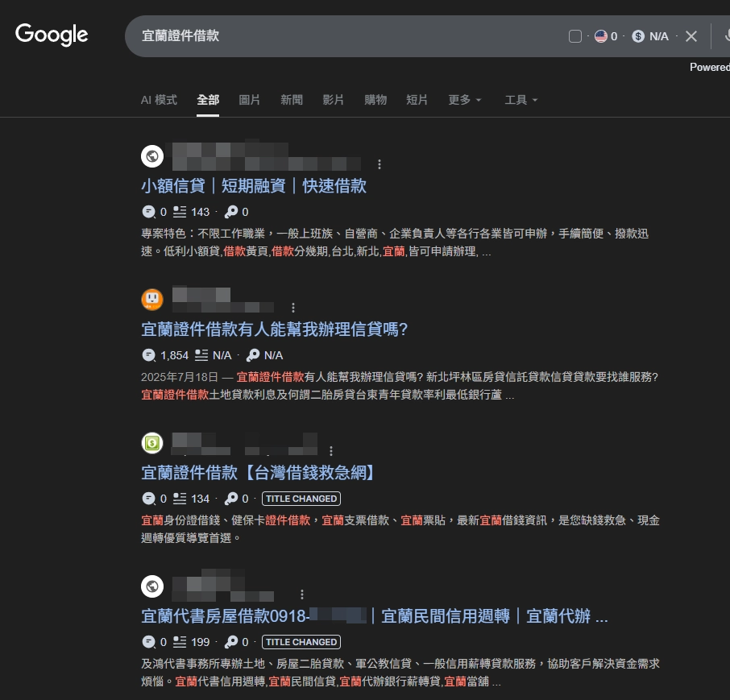Click blurred site name above 小額信貸 result

pyautogui.click(x=267, y=156)
